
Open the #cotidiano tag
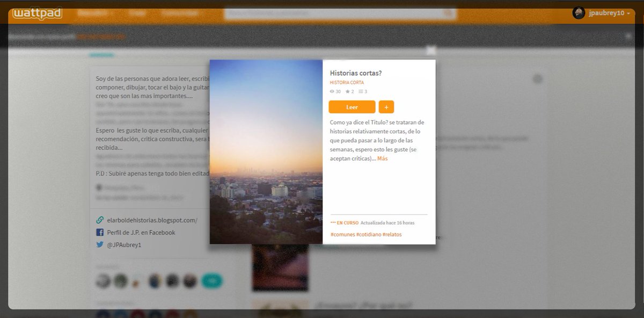[x=369, y=234]
